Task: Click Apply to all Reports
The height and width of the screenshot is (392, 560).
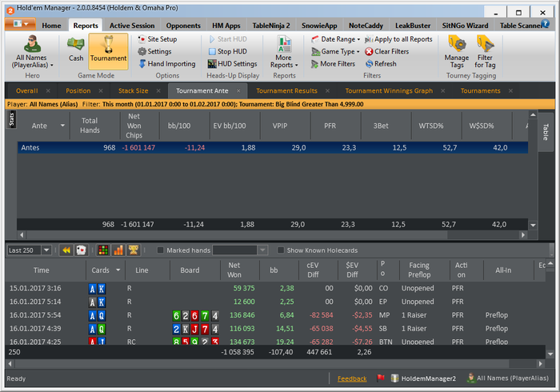Action: click(398, 39)
